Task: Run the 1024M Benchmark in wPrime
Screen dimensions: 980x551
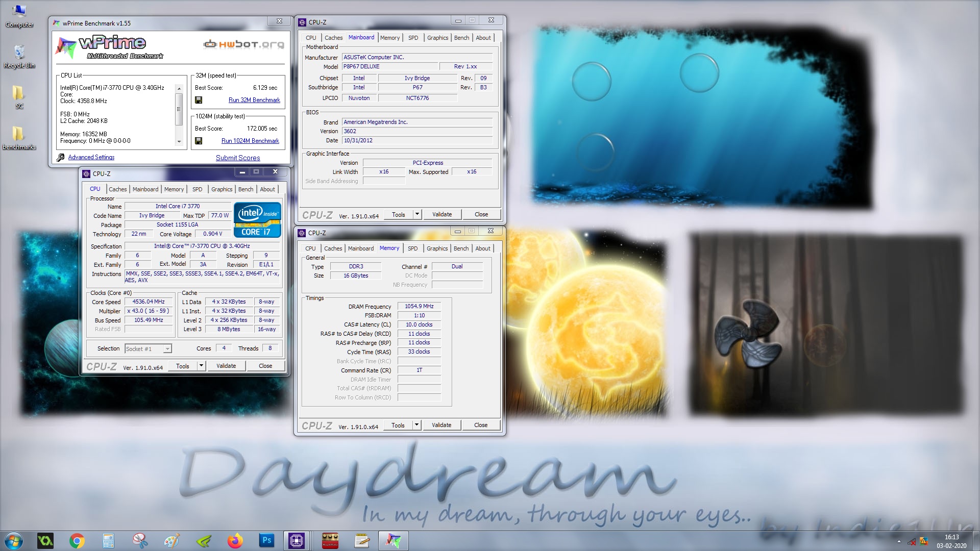Action: (250, 141)
